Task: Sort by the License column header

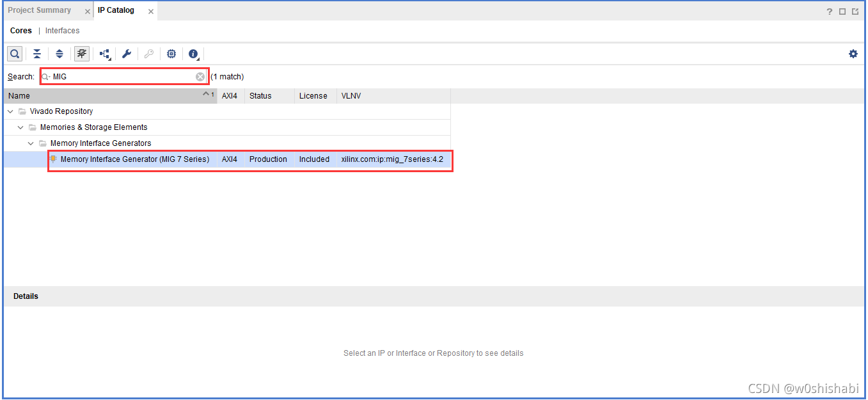Action: [315, 96]
